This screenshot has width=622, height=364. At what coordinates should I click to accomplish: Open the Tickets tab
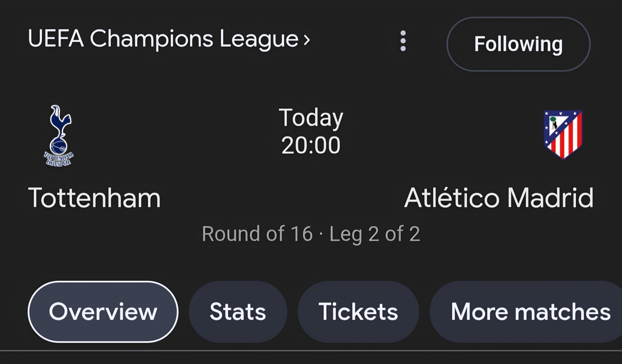click(358, 312)
